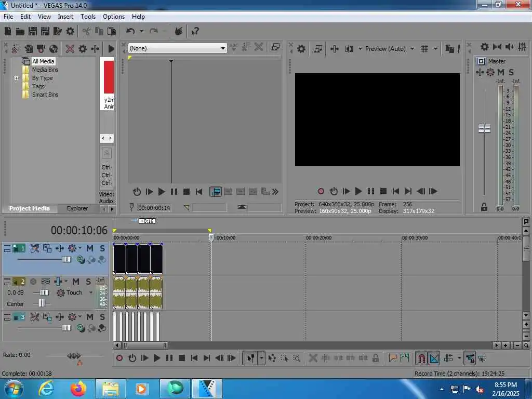Adjust the Master volume fader

point(484,129)
